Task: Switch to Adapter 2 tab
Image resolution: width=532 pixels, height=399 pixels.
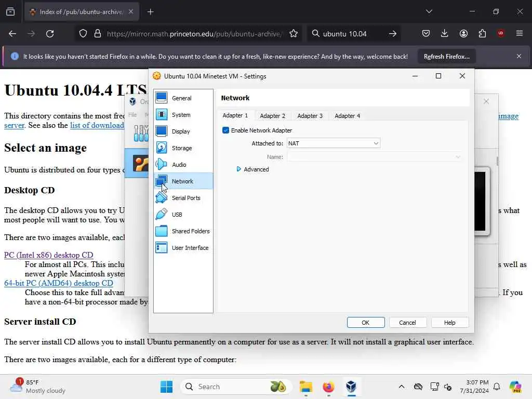Action: pos(272,116)
